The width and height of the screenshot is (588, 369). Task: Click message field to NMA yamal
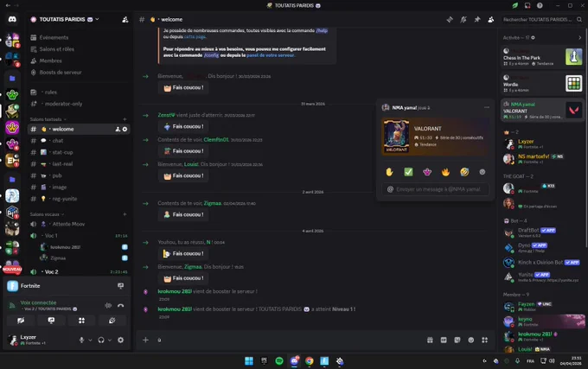coord(435,189)
